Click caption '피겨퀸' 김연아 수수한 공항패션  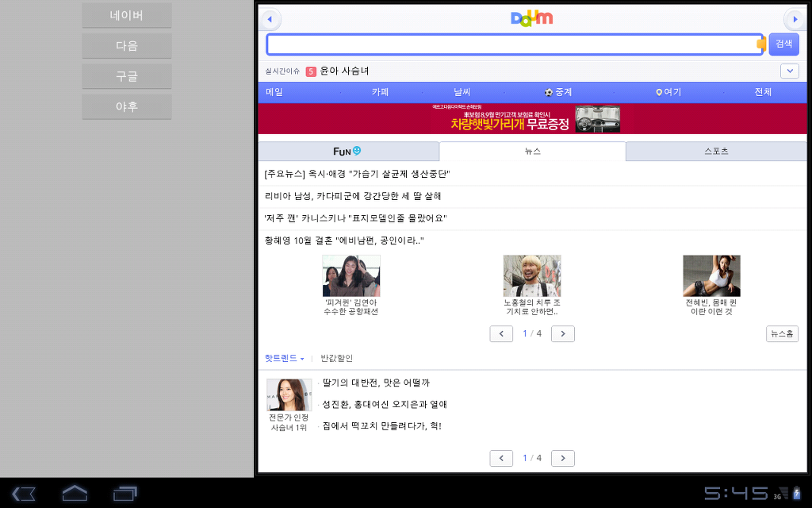351,307
